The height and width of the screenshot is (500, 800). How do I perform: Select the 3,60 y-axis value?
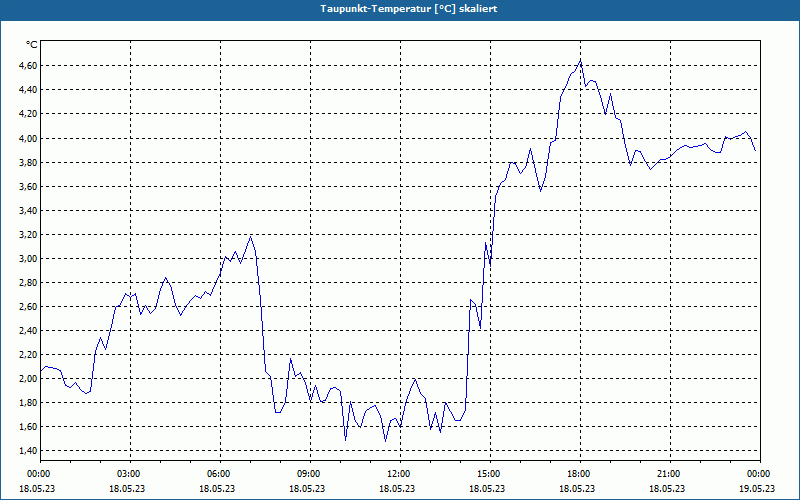coord(28,186)
